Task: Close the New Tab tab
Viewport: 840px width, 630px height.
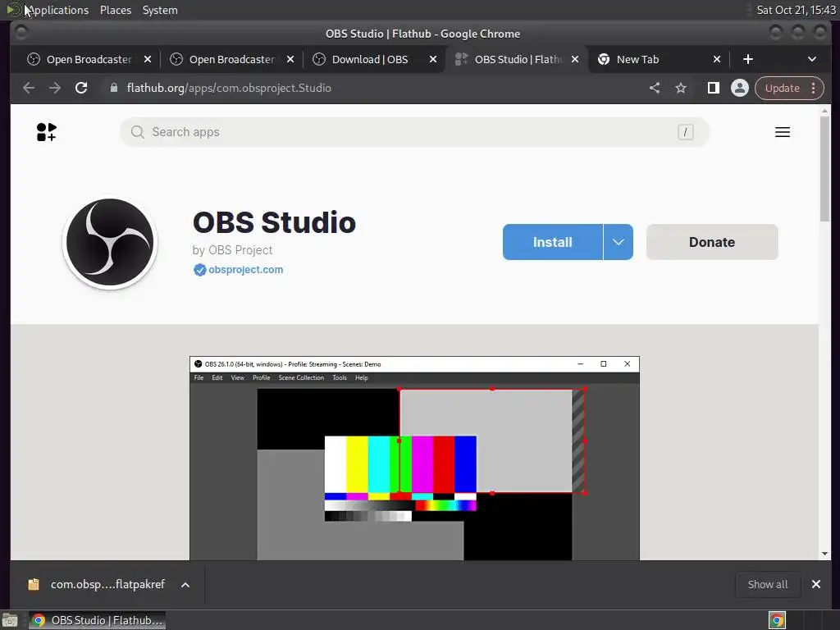Action: (x=717, y=59)
